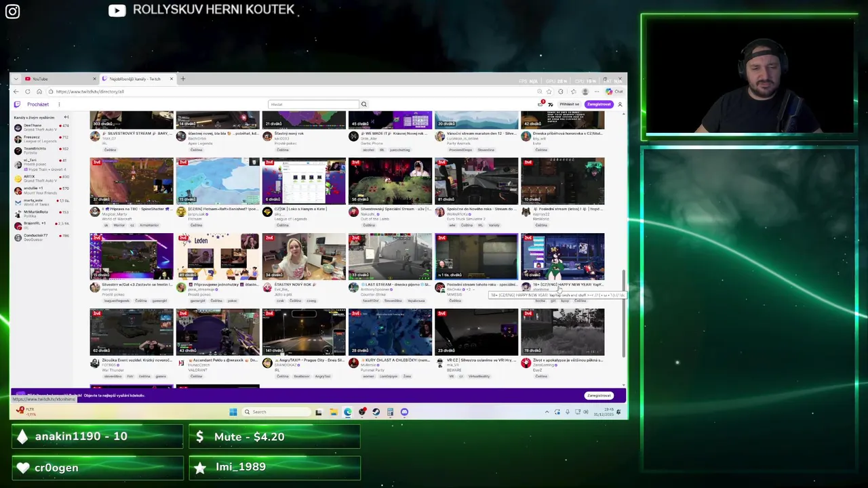Image resolution: width=868 pixels, height=488 pixels.
Task: Open Conducteir77 GeoGuessr channel in sidebar
Action: pos(42,237)
